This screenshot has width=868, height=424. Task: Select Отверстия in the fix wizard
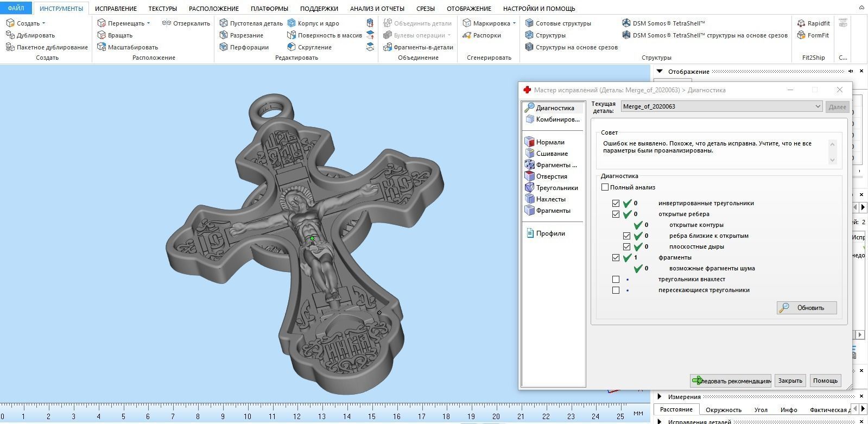(x=546, y=176)
